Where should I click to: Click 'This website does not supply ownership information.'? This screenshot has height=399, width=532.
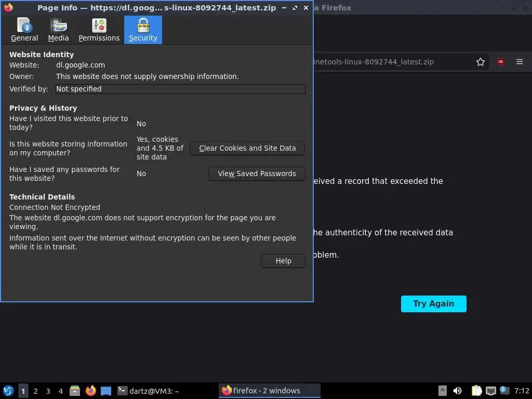click(147, 77)
